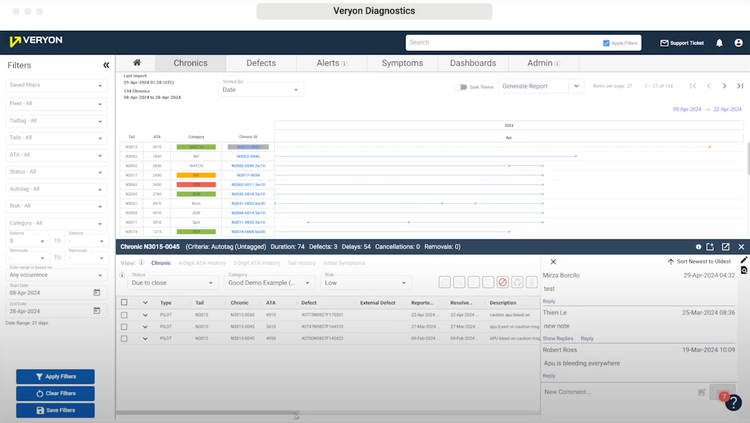The width and height of the screenshot is (750, 423).
Task: Click the Save Filters button
Action: click(55, 410)
